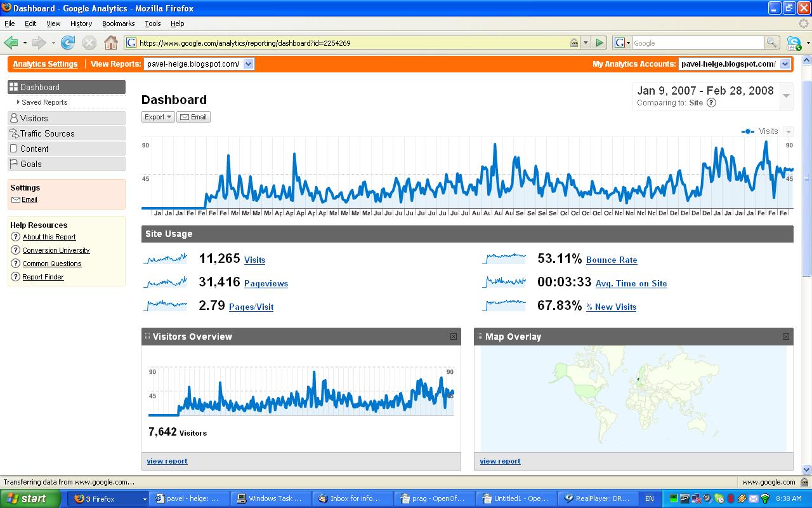812x508 pixels.
Task: Expand the date range selector arrow
Action: tap(786, 96)
